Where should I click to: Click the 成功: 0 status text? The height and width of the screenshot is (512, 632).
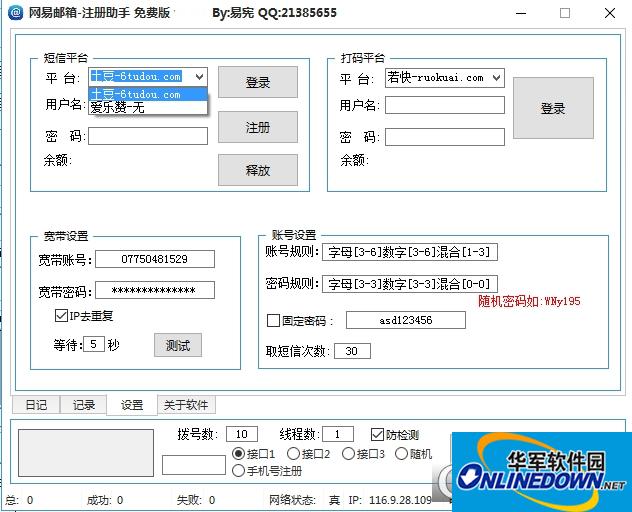105,500
